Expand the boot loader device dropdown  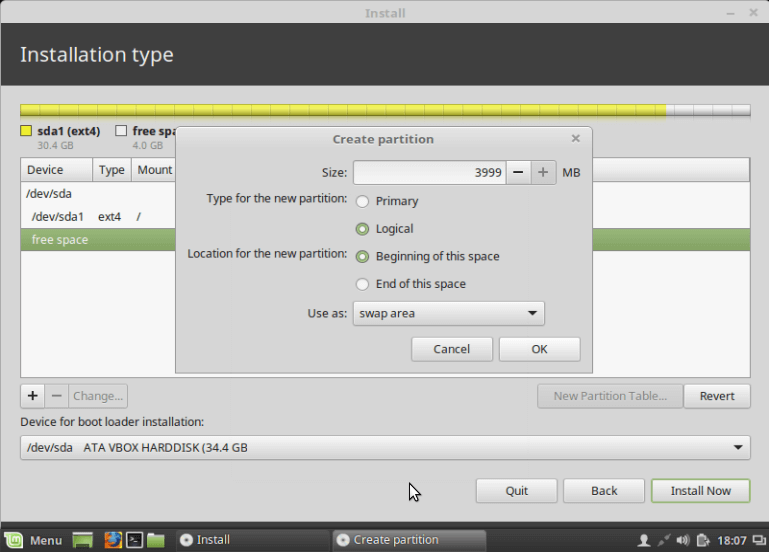(x=385, y=447)
